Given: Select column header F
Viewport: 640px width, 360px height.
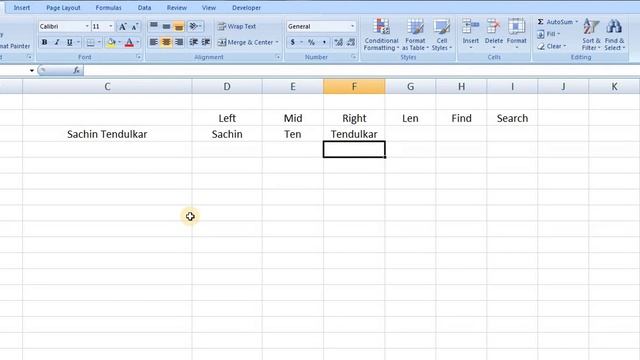Looking at the screenshot, I should click(x=354, y=87).
